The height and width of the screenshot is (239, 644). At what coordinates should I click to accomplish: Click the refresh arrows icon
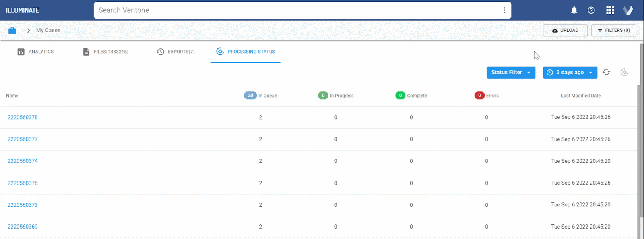(606, 72)
